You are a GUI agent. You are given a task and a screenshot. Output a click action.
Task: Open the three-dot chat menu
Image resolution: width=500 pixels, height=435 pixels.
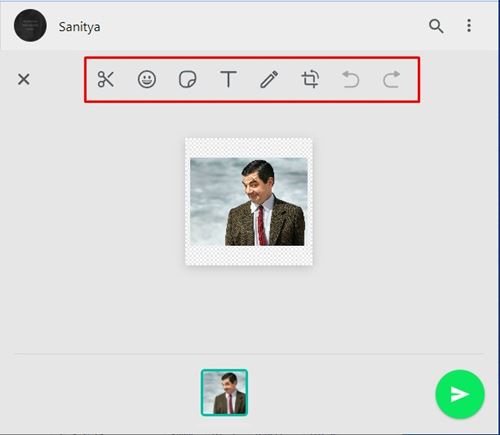(469, 26)
